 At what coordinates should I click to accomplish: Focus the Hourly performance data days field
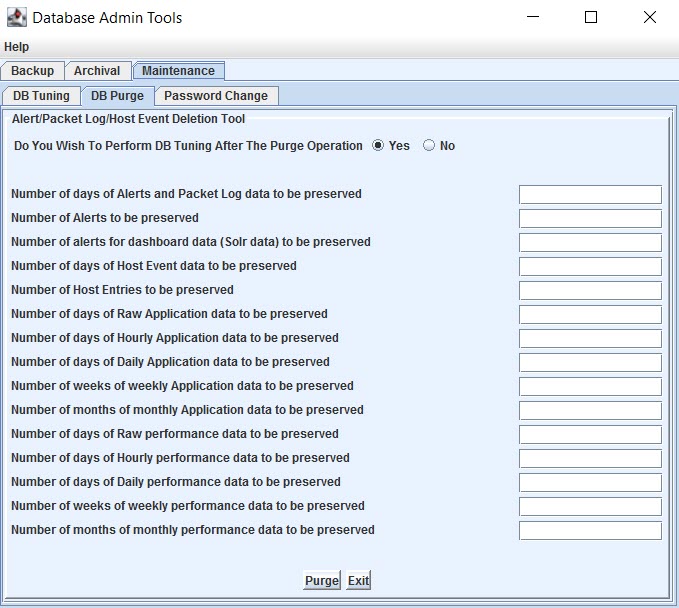(590, 459)
